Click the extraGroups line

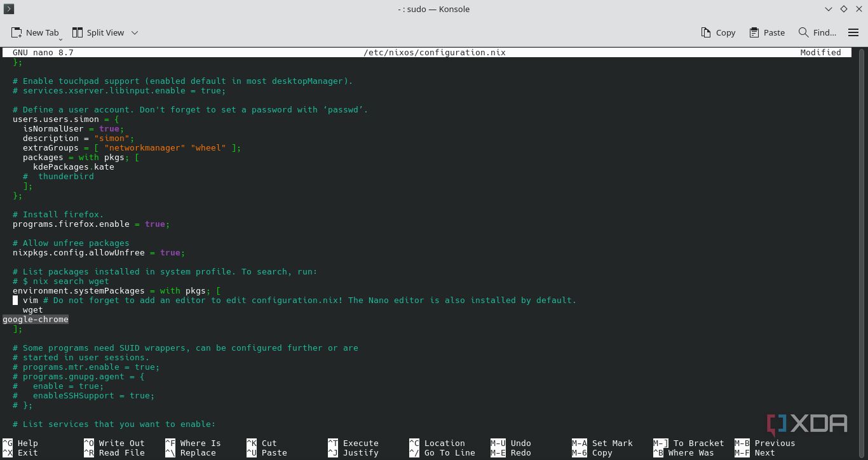132,147
